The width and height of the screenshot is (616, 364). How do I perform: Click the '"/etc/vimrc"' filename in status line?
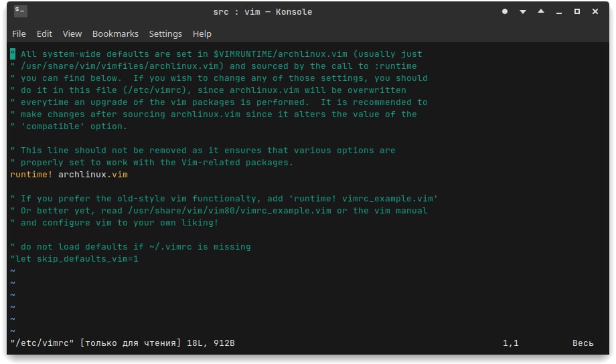[x=42, y=343]
